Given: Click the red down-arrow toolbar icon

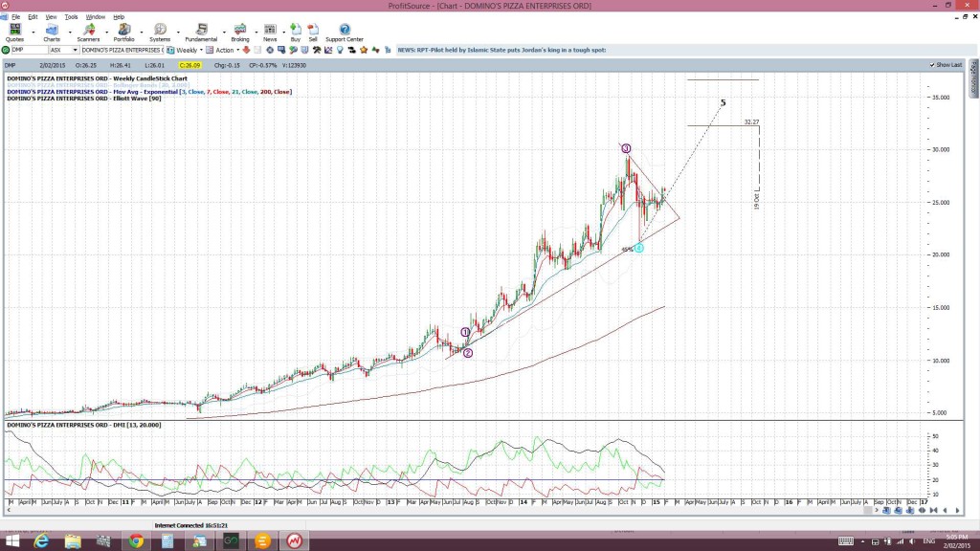Looking at the screenshot, I should (x=246, y=50).
